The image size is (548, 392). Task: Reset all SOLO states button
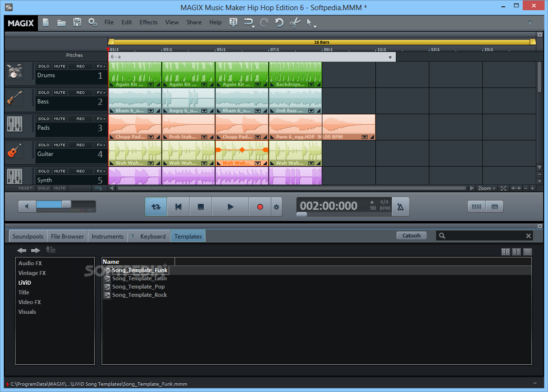click(x=44, y=188)
